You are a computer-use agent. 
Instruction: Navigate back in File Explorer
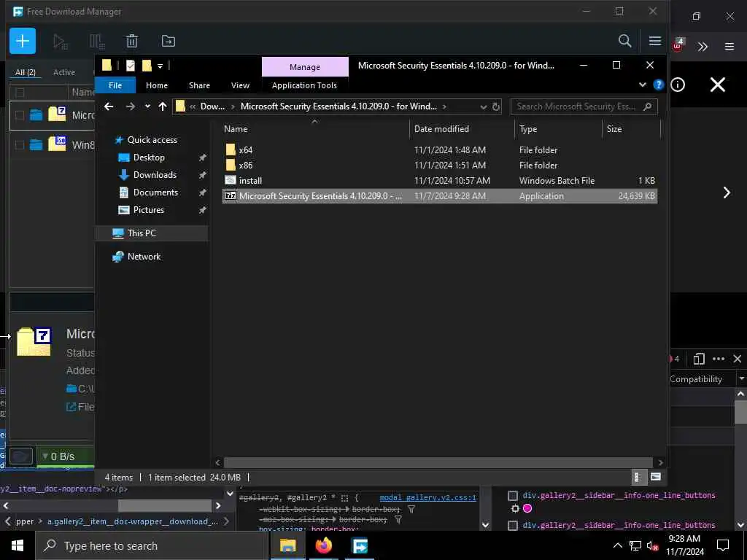pyautogui.click(x=109, y=106)
